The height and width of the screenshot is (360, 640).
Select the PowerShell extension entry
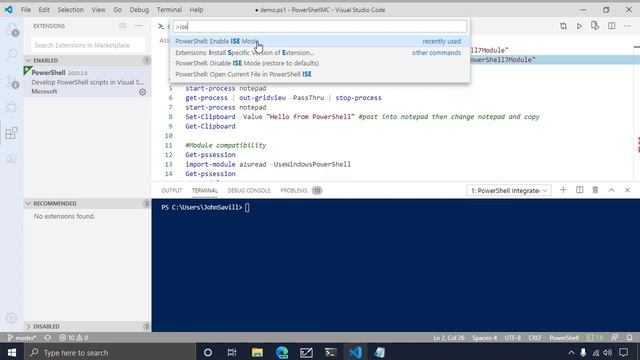87,82
